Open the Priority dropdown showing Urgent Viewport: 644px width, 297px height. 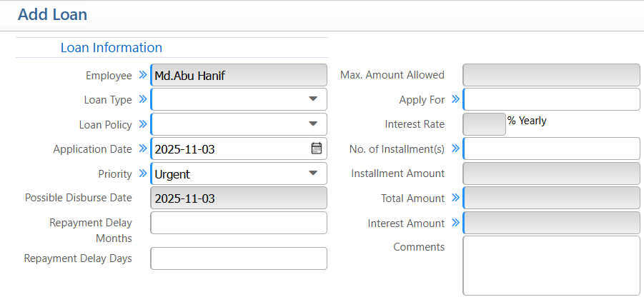[312, 173]
